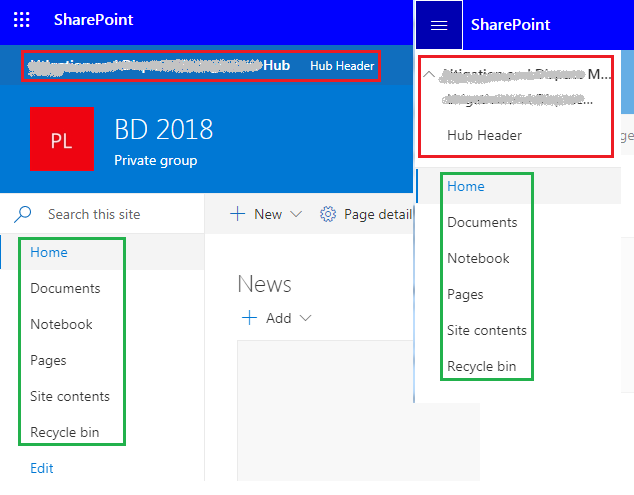634x495 pixels.
Task: Collapse the hub menu chevron in mobile panel
Action: pyautogui.click(x=429, y=74)
